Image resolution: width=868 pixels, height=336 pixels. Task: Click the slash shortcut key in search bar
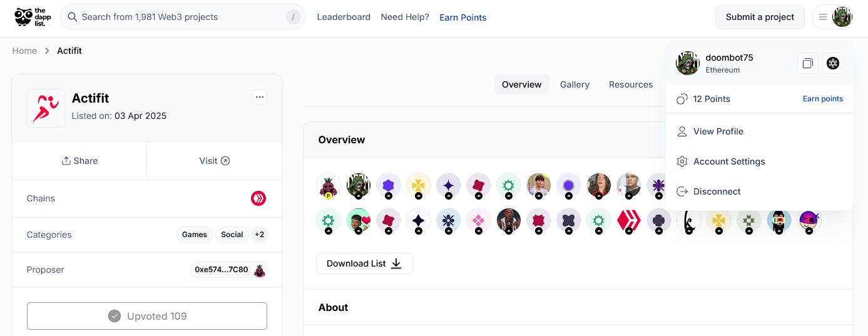coord(293,17)
